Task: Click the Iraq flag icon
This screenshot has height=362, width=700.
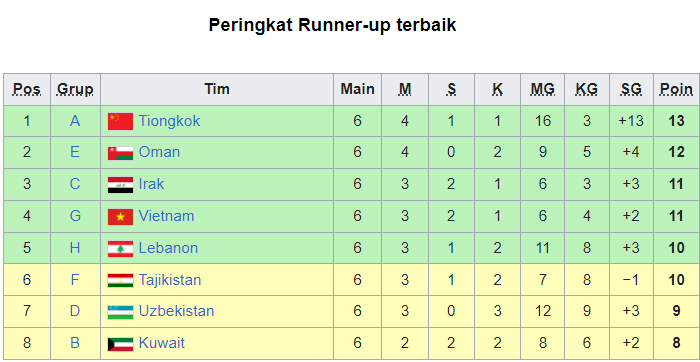Action: pos(120,185)
